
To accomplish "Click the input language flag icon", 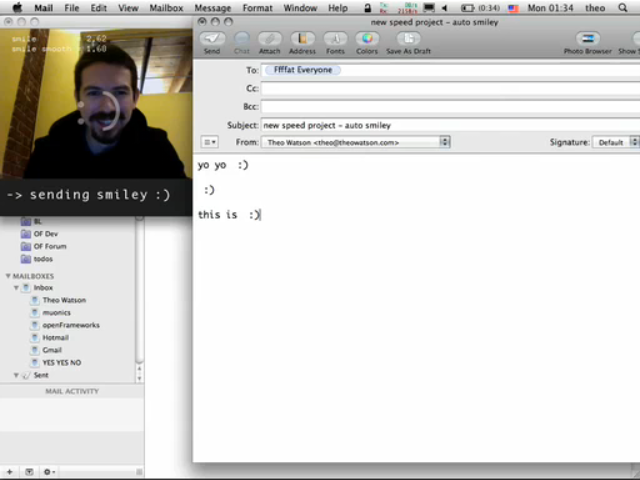I will 513,8.
